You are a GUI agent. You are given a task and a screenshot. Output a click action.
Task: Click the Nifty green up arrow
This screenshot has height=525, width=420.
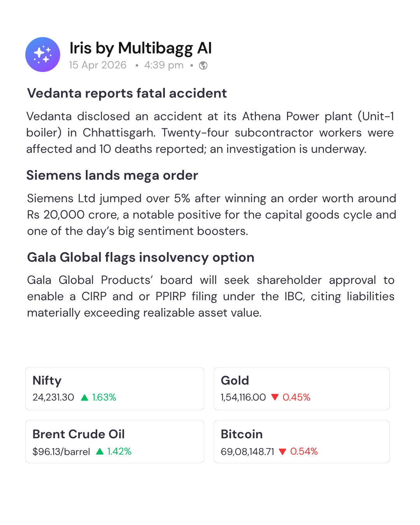coord(84,397)
